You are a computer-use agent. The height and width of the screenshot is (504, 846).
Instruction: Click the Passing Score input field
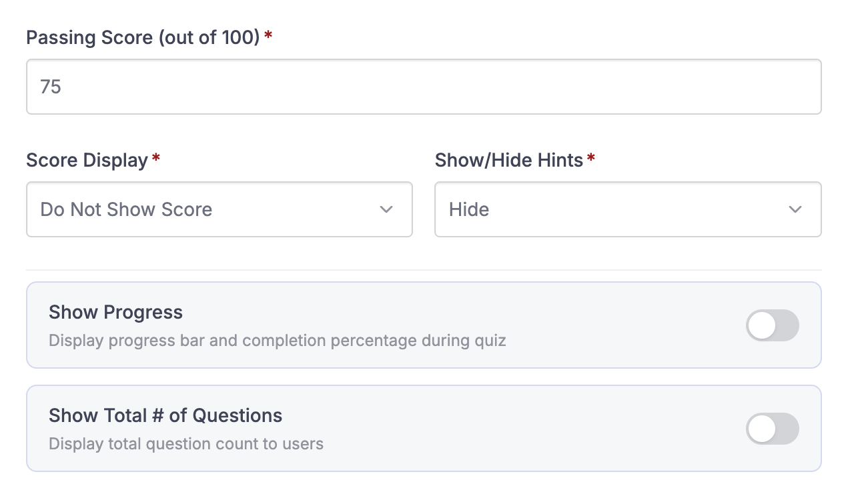pos(424,87)
